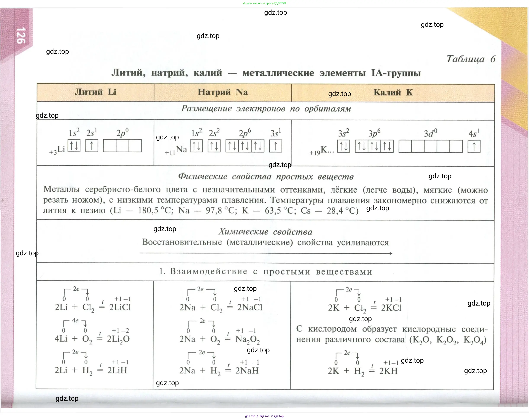
Task: Click the equation '4Li + O₂ = 2Li₂O'
Action: (x=92, y=339)
